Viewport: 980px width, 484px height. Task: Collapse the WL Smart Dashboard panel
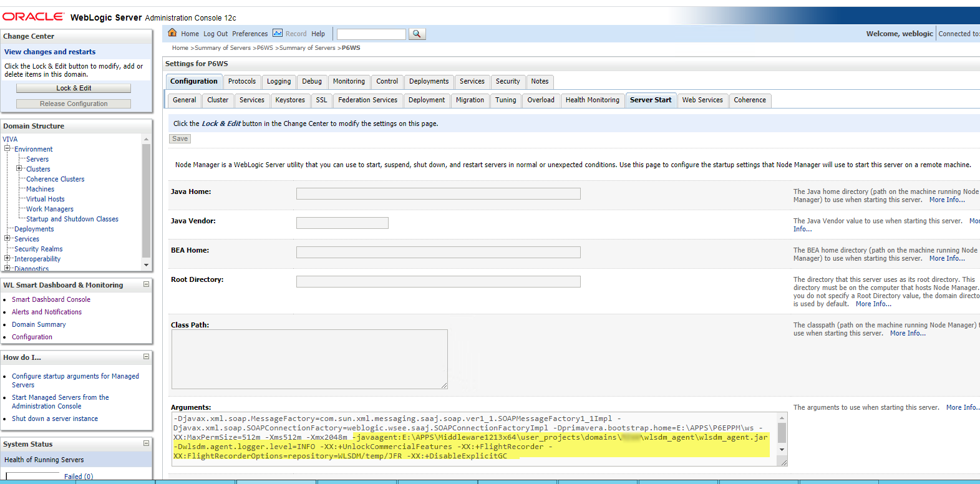click(x=146, y=284)
